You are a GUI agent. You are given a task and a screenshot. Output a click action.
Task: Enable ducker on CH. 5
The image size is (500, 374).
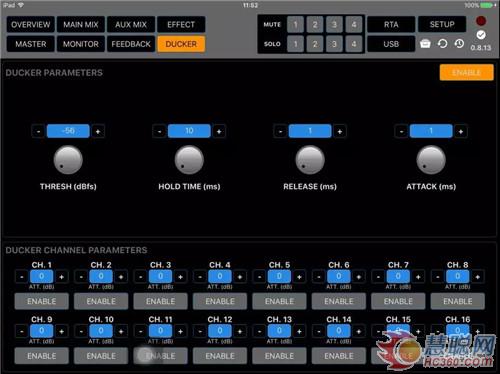(x=279, y=301)
